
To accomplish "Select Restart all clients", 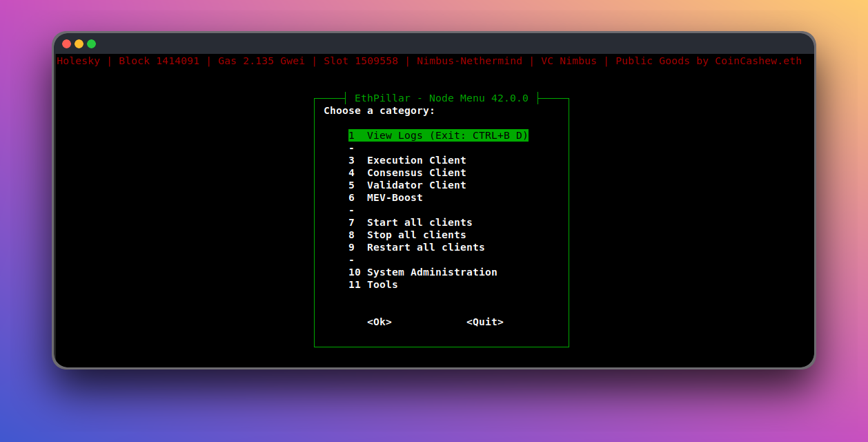I will click(x=417, y=247).
